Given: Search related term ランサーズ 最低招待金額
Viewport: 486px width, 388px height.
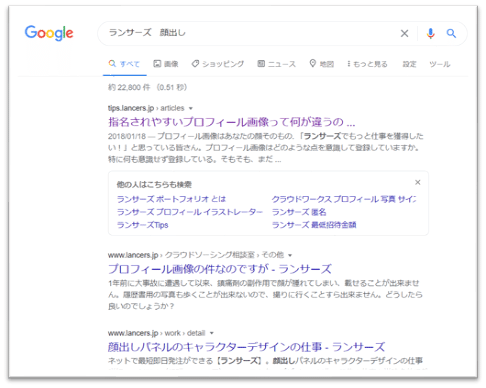Looking at the screenshot, I should click(x=314, y=225).
